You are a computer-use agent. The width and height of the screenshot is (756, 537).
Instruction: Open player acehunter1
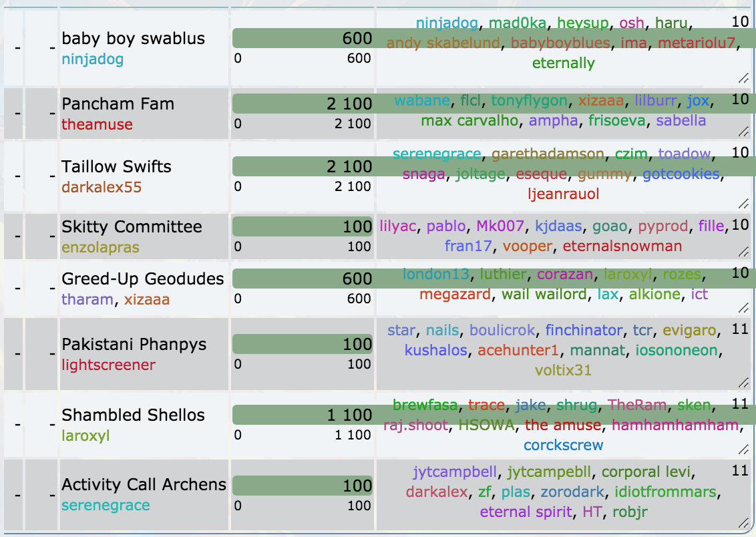(518, 351)
